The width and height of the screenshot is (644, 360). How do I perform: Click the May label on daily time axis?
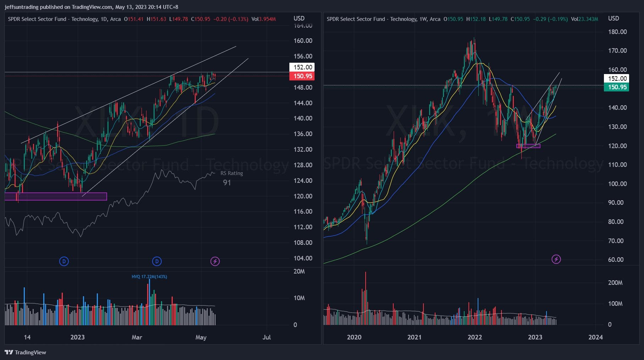click(201, 337)
